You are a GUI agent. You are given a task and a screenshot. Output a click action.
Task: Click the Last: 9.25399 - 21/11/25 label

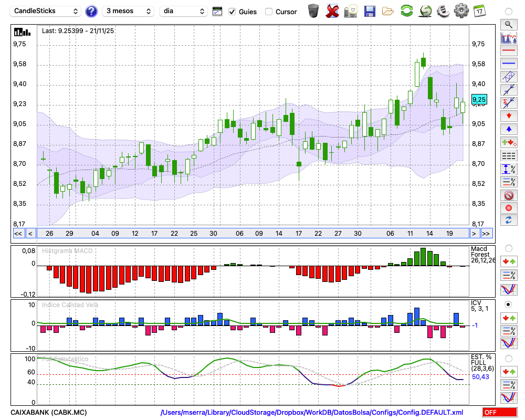78,31
